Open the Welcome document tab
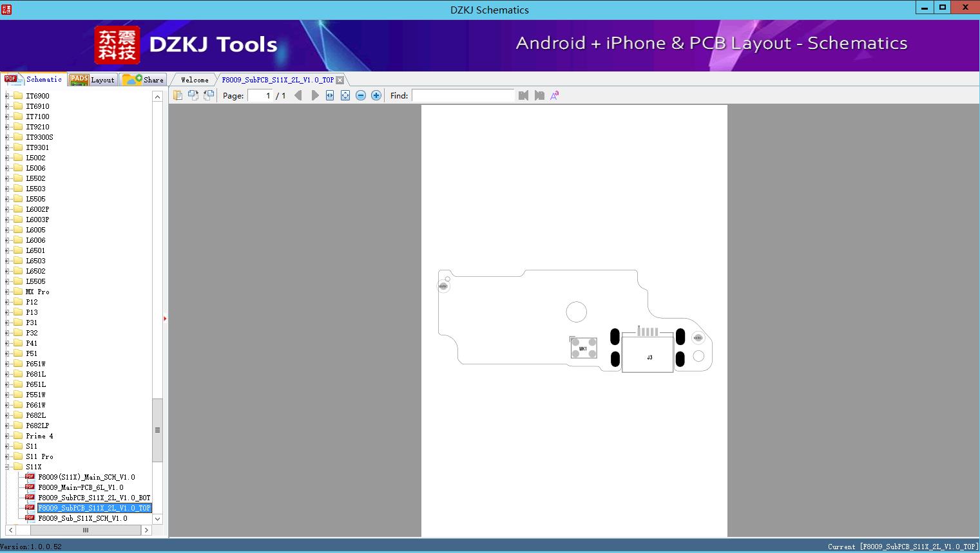 click(x=195, y=80)
